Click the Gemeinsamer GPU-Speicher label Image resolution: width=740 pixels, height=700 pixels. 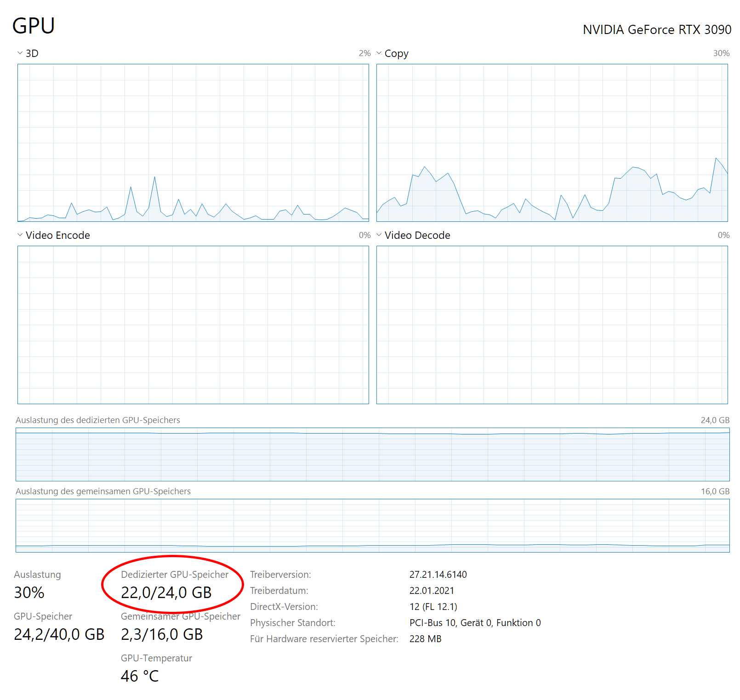click(181, 616)
